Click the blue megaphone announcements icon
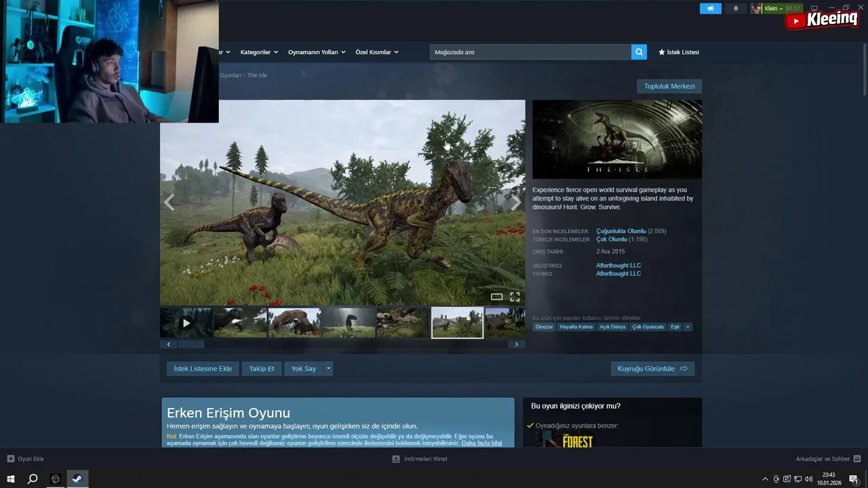This screenshot has height=488, width=868. pos(711,9)
